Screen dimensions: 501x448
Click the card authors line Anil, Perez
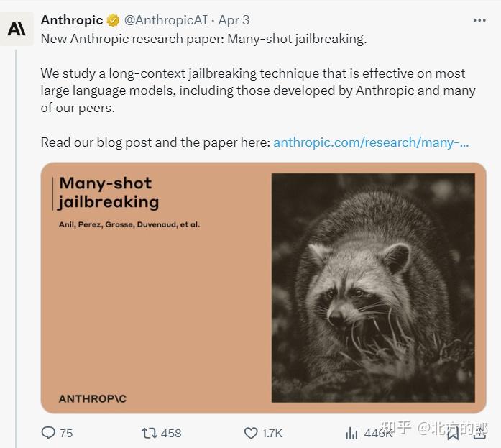[129, 224]
